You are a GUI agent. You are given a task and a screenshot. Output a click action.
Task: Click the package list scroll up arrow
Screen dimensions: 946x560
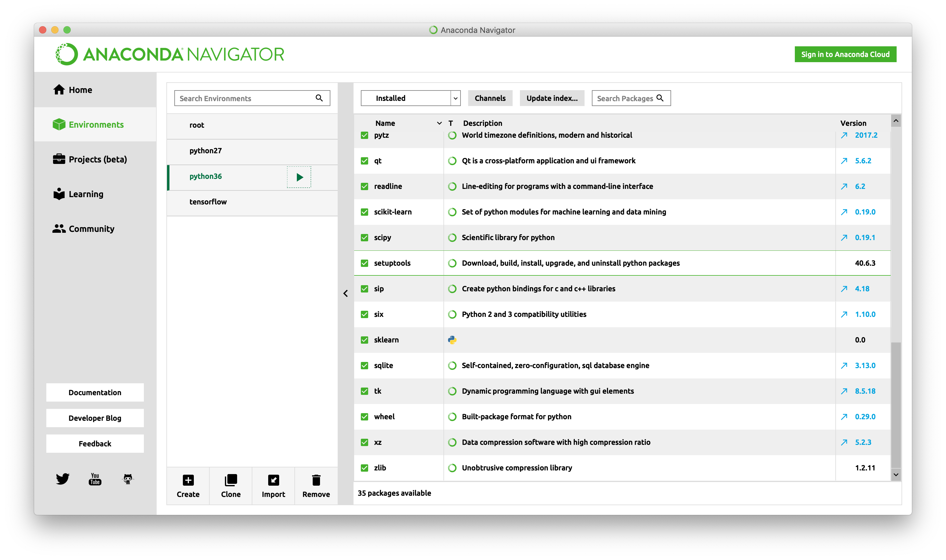click(x=896, y=121)
